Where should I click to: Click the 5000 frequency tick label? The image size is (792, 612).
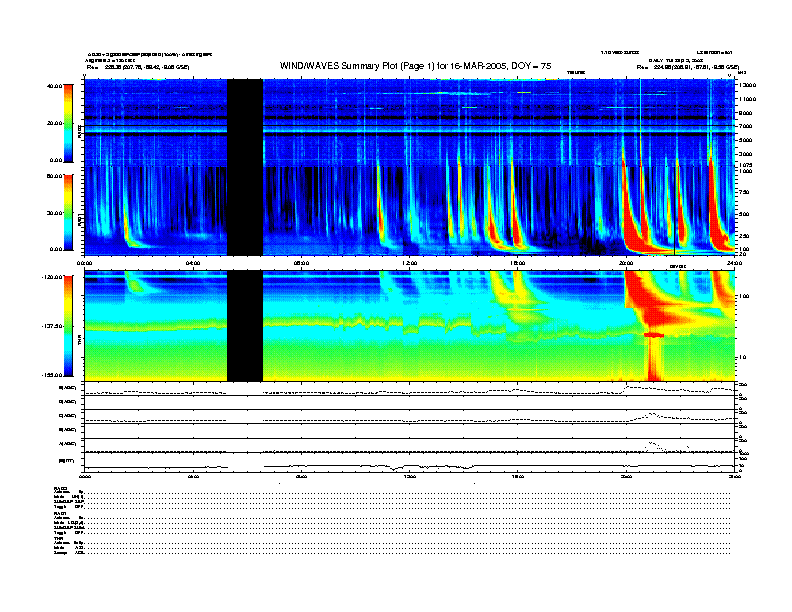pos(746,140)
